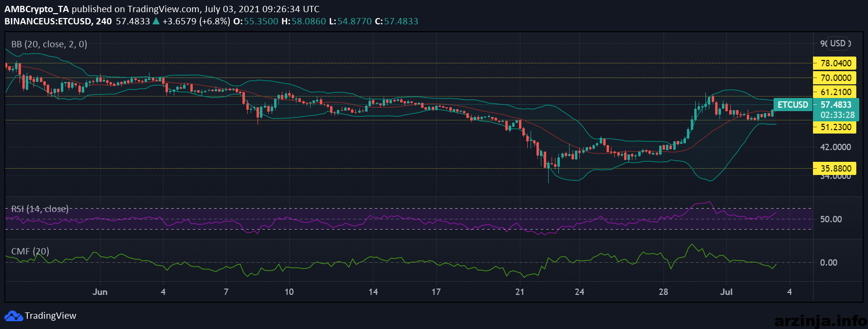Click the AMBCrypto_TA publisher name
868x329 pixels.
(x=37, y=9)
